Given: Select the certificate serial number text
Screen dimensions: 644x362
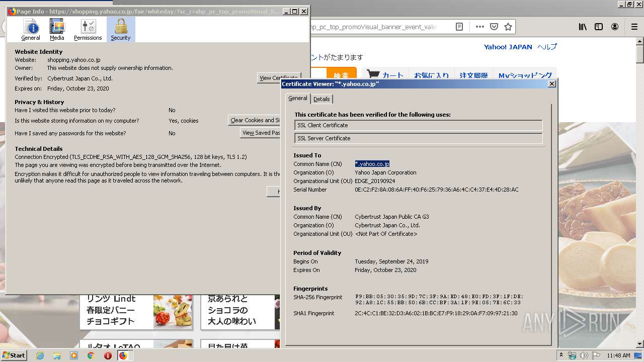Looking at the screenshot, I should click(436, 190).
